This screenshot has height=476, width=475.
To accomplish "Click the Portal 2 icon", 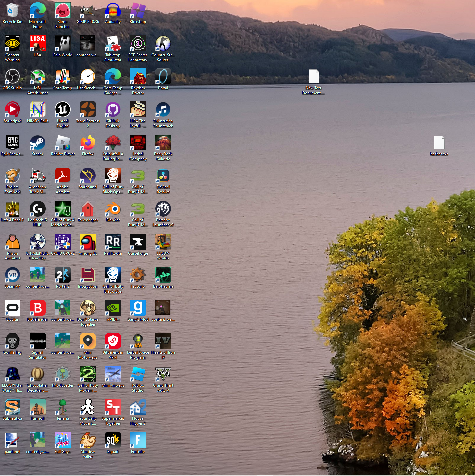I will click(x=63, y=275).
